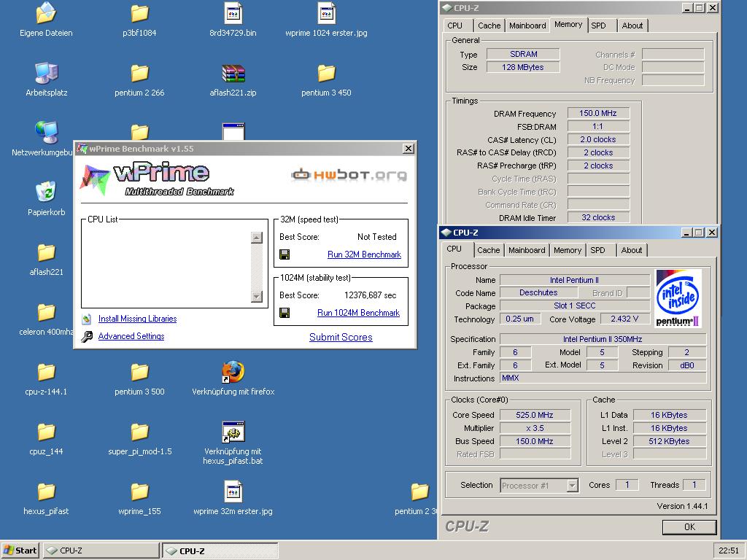Click the hwbot.org logo in wPrime
Viewport: 747px width, 560px height.
[x=349, y=175]
